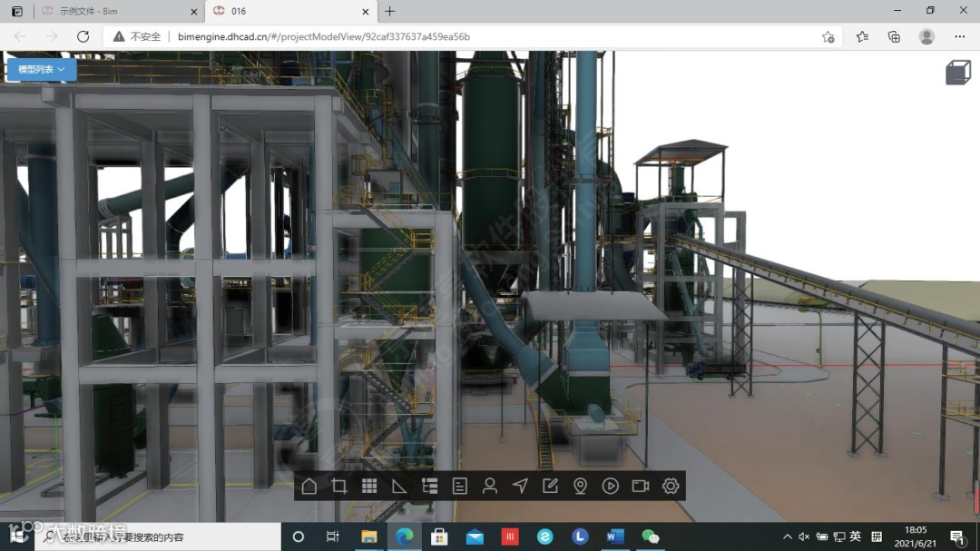
Task: Open the grid view tool
Action: point(369,486)
